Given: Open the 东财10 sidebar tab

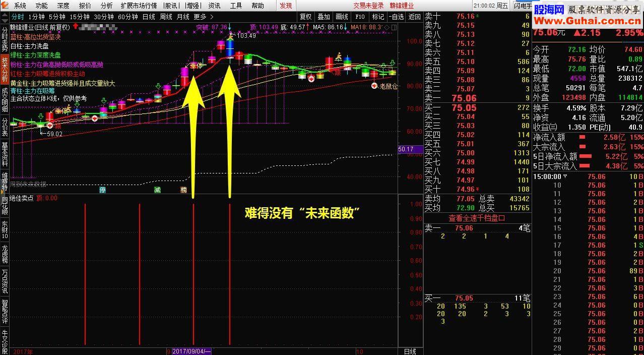Looking at the screenshot, I should click(5, 229).
